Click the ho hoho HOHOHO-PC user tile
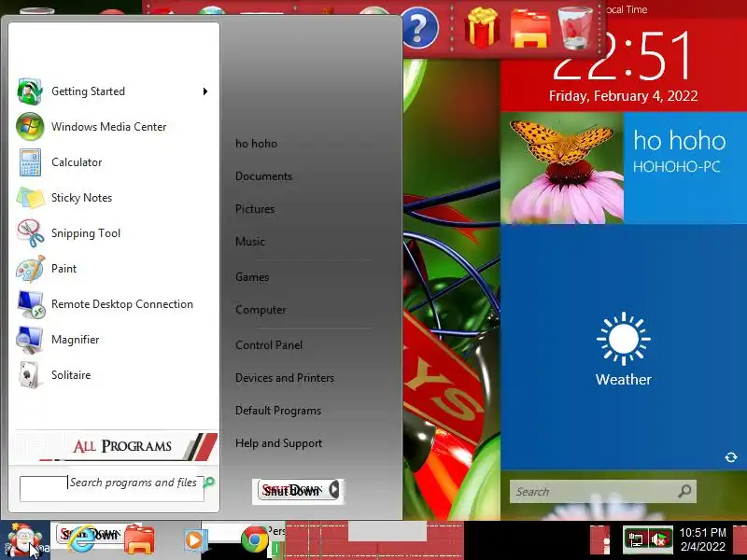747x560 pixels. pos(685,168)
